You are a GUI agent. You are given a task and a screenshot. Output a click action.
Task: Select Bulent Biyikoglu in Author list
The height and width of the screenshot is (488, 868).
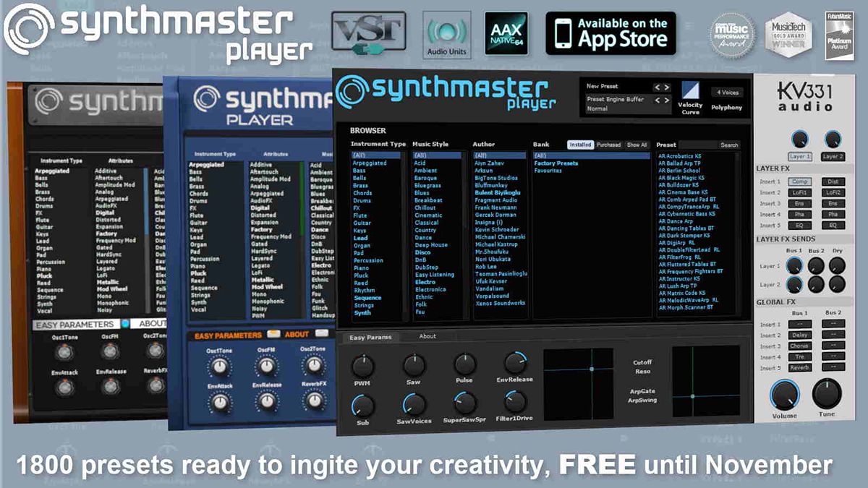click(497, 192)
